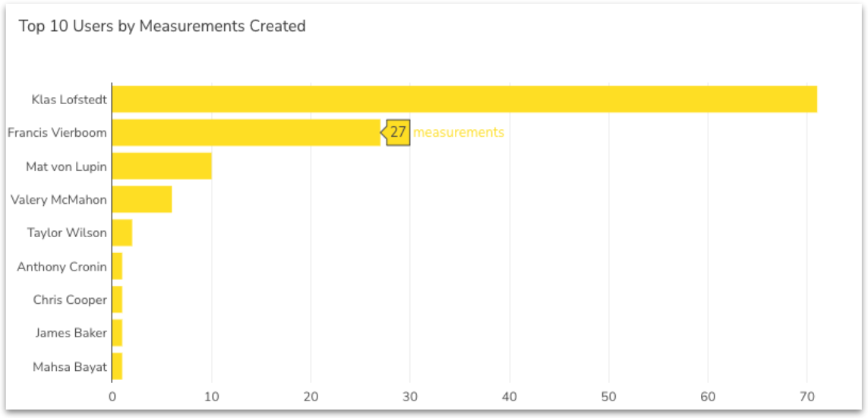Select the Mat von Lupin name label
Viewport: 868px width, 418px height.
coord(66,166)
